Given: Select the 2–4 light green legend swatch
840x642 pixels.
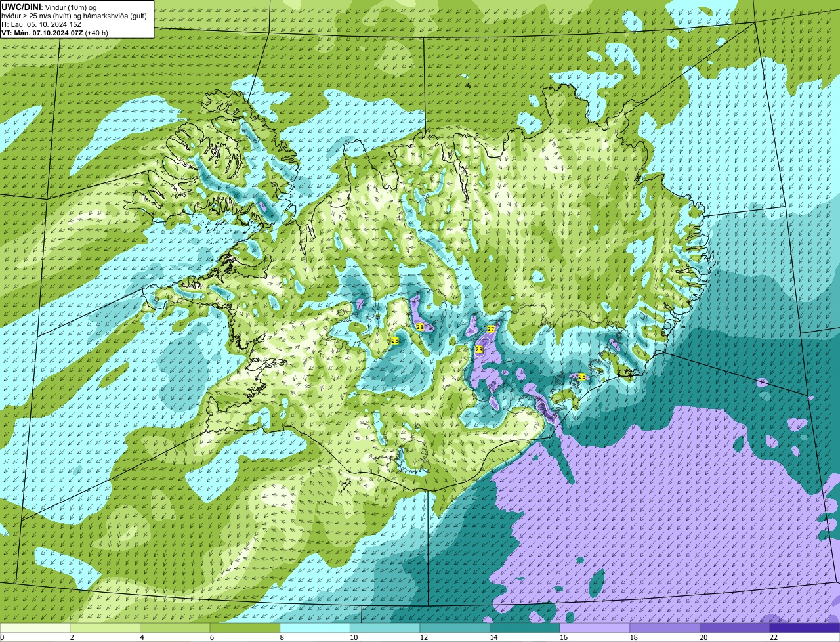Looking at the screenshot, I should point(105,628).
